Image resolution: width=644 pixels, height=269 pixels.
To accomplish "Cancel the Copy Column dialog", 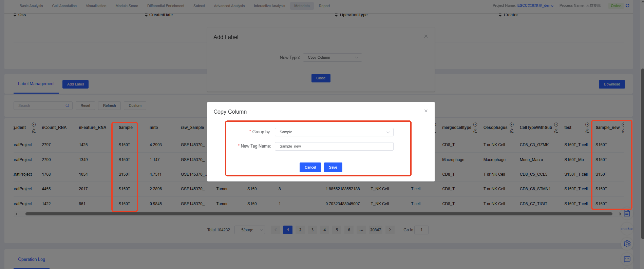I will pos(310,167).
